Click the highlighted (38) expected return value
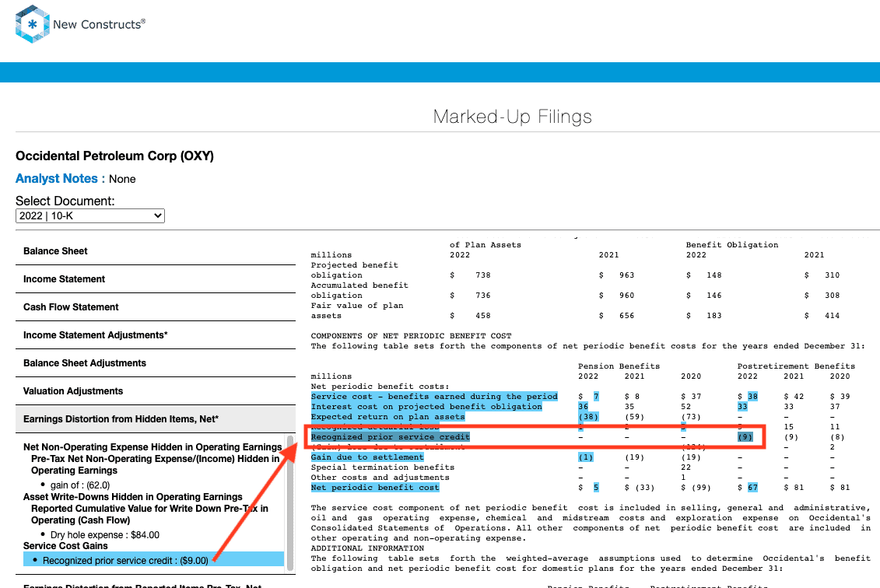 (x=589, y=417)
